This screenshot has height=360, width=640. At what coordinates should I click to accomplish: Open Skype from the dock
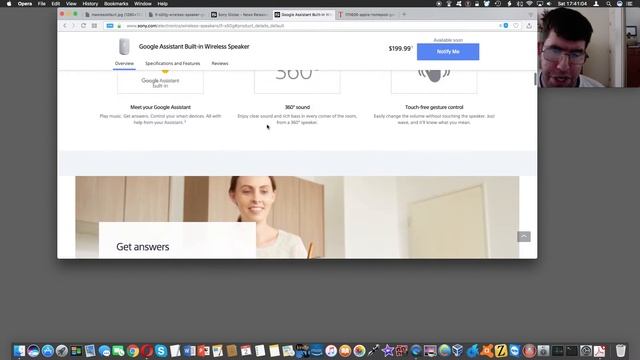click(161, 351)
